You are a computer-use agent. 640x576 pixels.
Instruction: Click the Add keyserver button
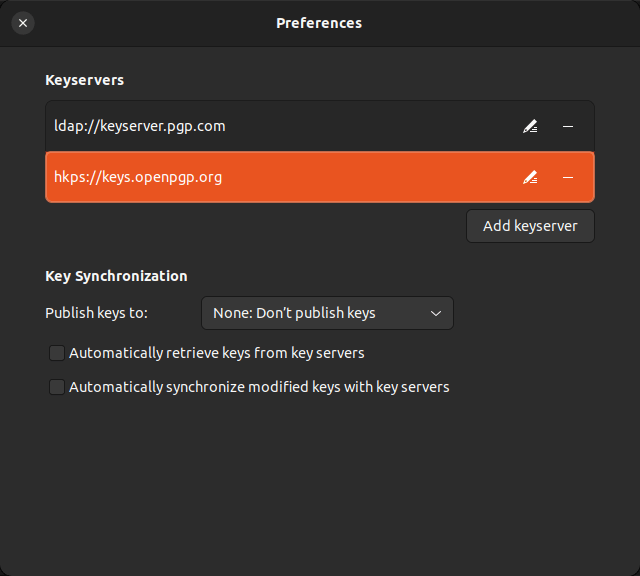pos(530,226)
